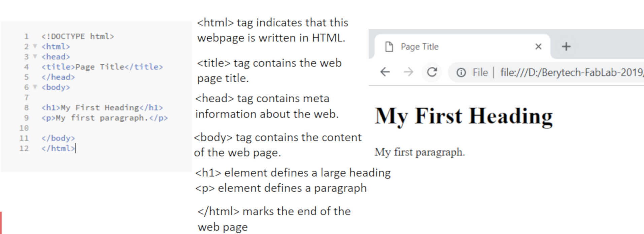Click the DOCTYPE html code line

pyautogui.click(x=78, y=36)
